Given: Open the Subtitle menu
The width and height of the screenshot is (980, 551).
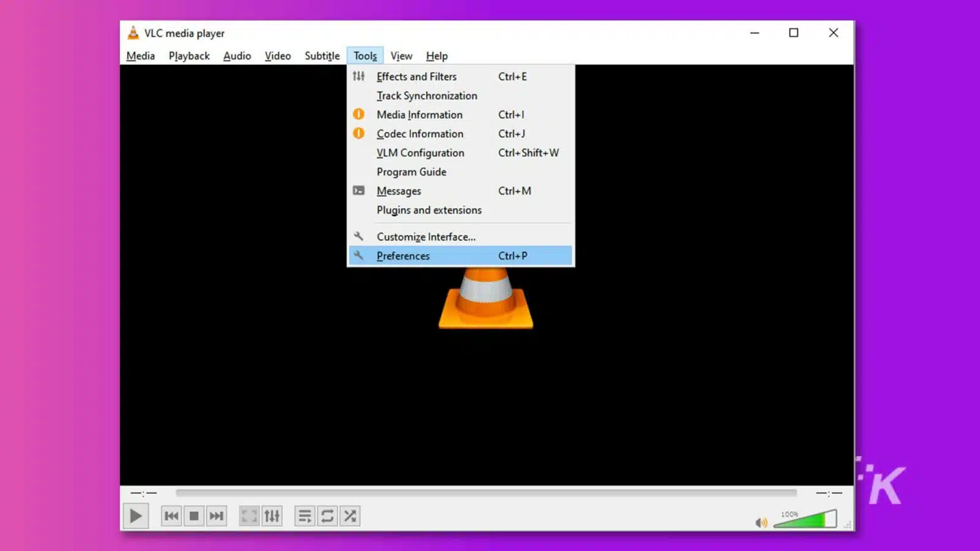Looking at the screenshot, I should pos(322,56).
